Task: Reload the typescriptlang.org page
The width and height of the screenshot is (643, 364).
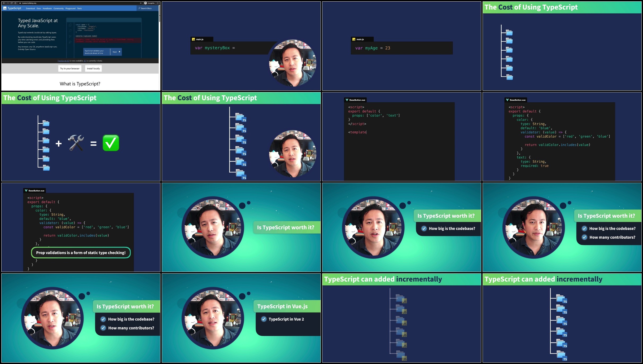Action: pos(11,3)
